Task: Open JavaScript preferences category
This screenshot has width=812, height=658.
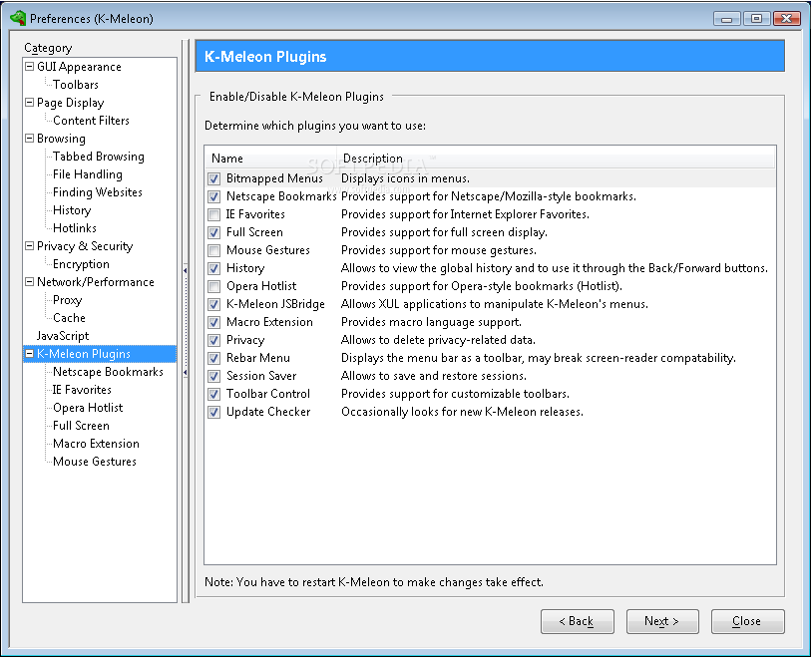Action: pos(63,336)
